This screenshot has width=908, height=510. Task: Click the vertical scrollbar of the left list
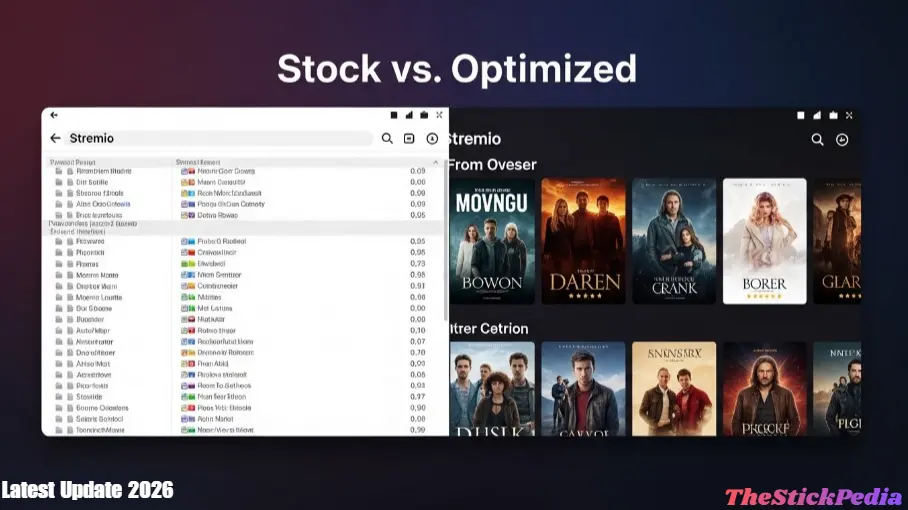pyautogui.click(x=445, y=240)
